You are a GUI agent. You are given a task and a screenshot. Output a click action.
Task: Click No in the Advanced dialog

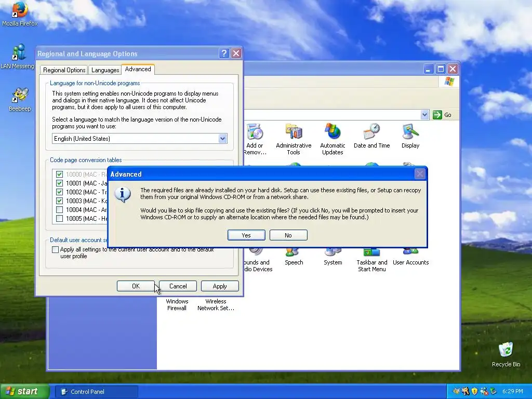(x=288, y=235)
